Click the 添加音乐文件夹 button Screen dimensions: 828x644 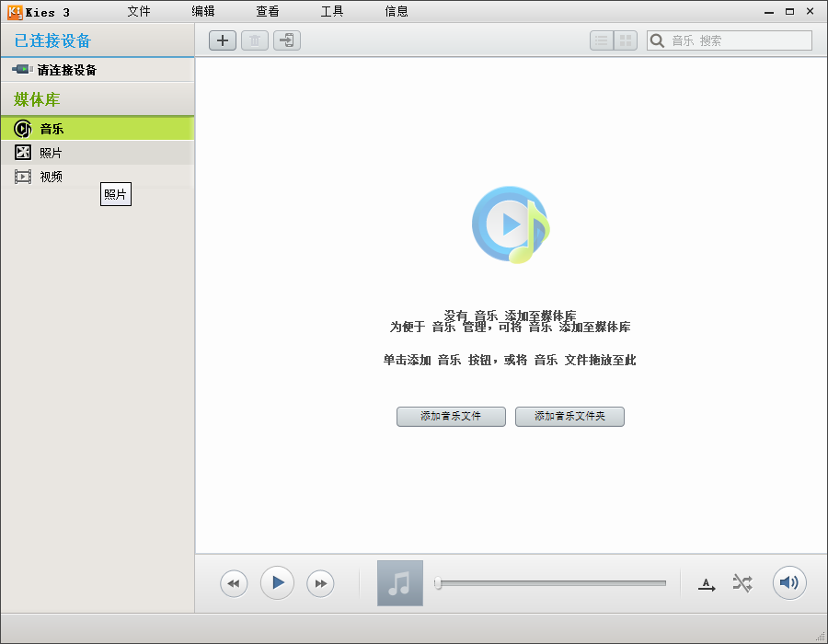click(x=569, y=417)
